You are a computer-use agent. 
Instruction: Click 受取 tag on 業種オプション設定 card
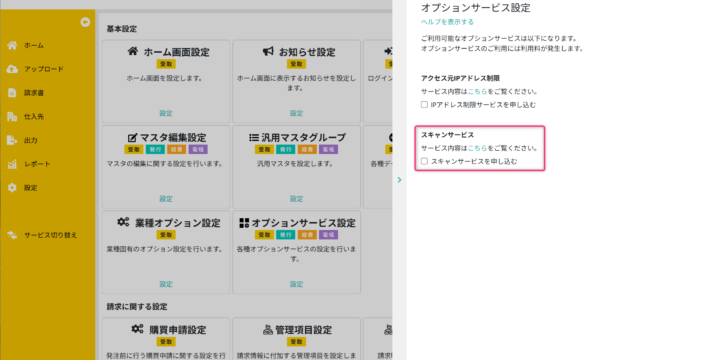coord(166,235)
